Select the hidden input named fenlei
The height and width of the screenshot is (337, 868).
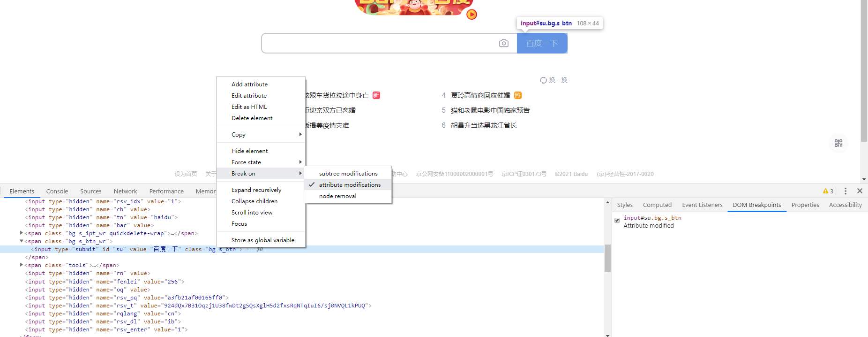tap(105, 282)
